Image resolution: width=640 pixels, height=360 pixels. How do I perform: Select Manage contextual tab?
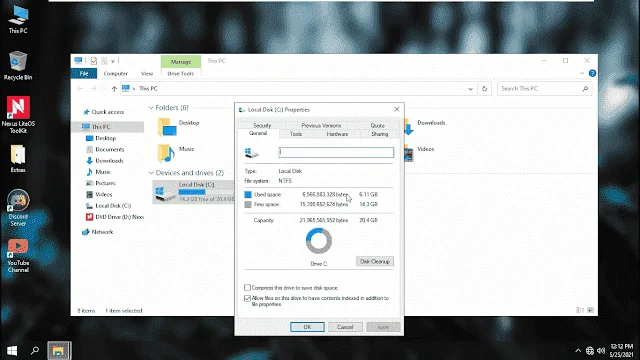(x=181, y=62)
